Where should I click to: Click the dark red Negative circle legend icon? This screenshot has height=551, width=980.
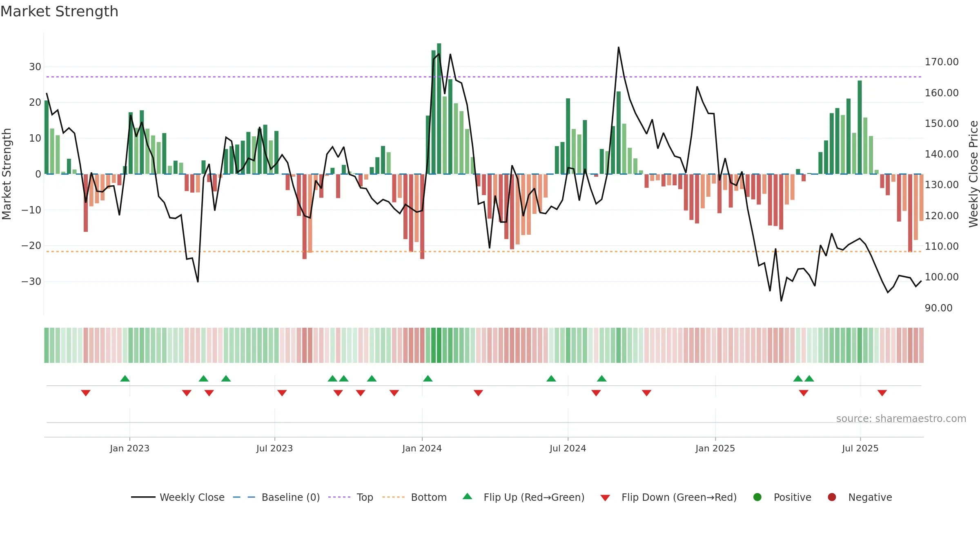click(832, 497)
